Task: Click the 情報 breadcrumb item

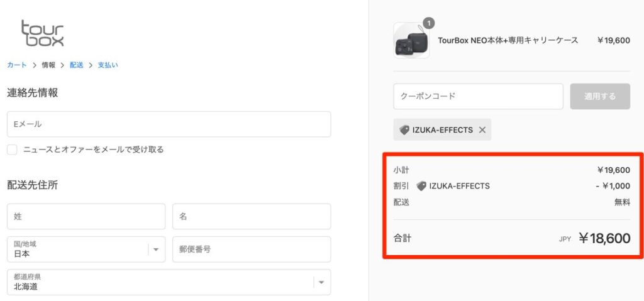Action: (x=48, y=65)
